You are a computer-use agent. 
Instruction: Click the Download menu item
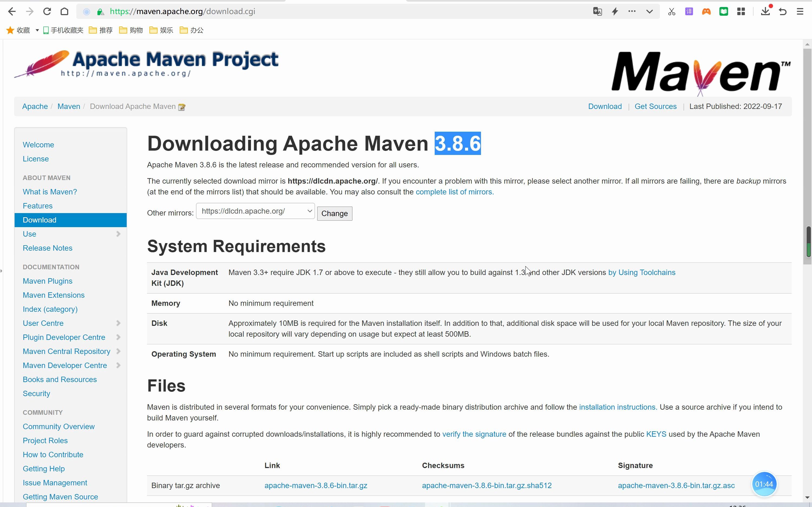pyautogui.click(x=39, y=220)
